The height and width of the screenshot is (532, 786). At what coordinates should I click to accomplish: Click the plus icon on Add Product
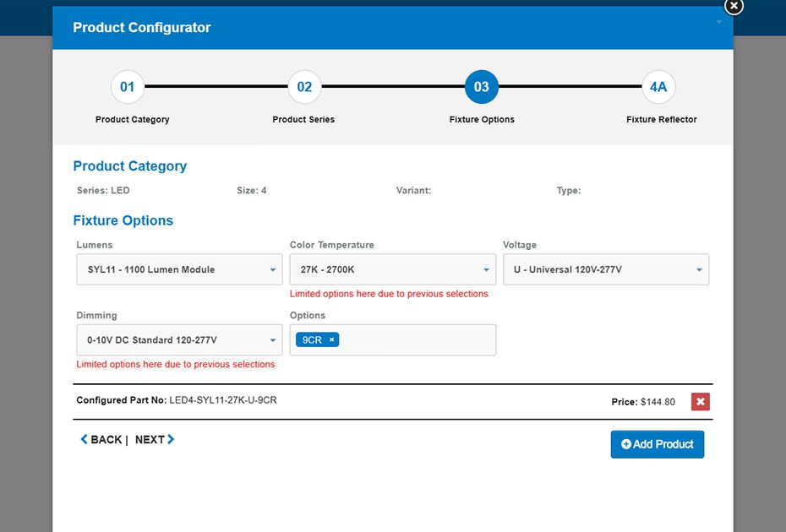coord(626,444)
